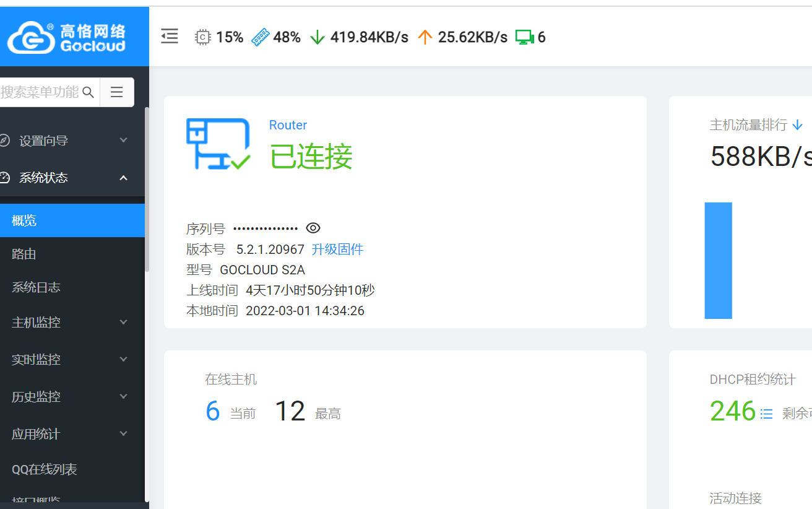Expand the 主机监控 submenu
This screenshot has height=509, width=812.
72,322
